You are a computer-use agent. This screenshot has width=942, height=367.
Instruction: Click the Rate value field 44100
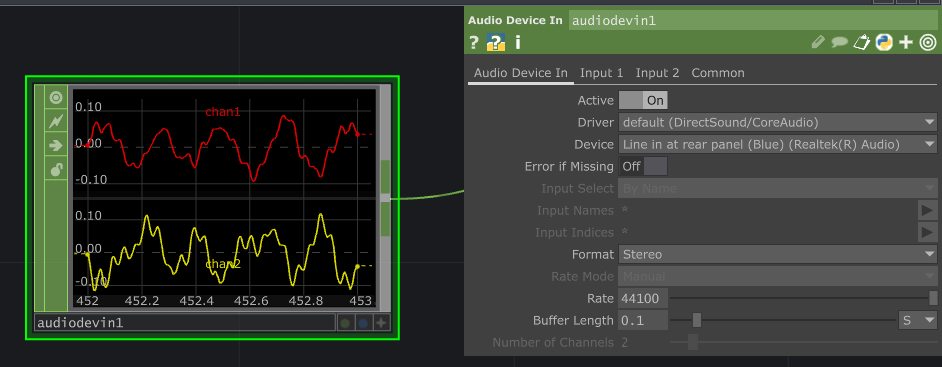(642, 299)
